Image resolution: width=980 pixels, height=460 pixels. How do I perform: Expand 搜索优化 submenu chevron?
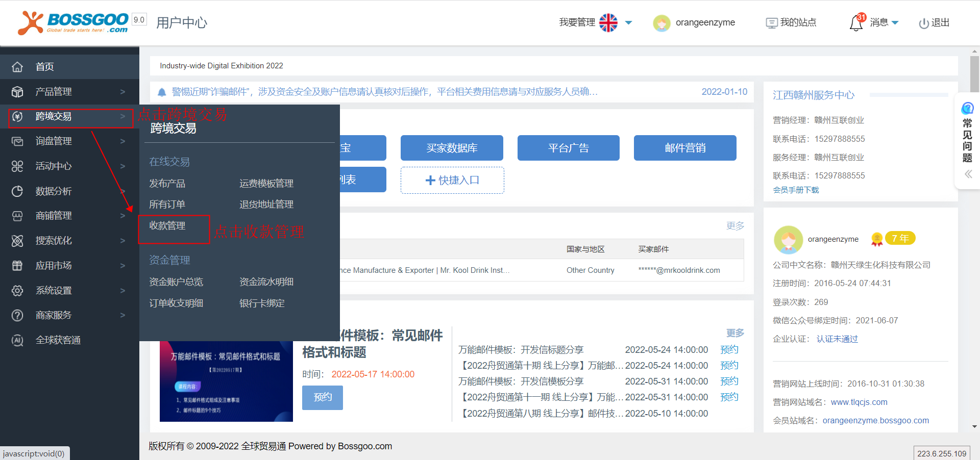tap(122, 241)
